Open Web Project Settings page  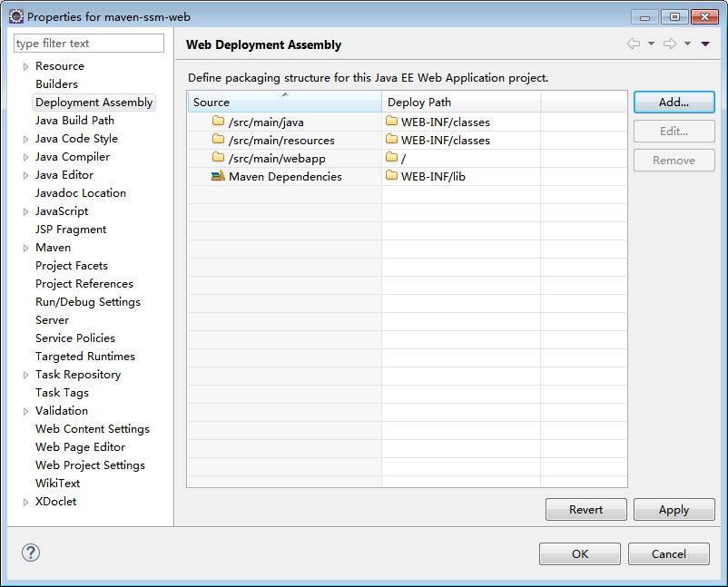coord(90,465)
